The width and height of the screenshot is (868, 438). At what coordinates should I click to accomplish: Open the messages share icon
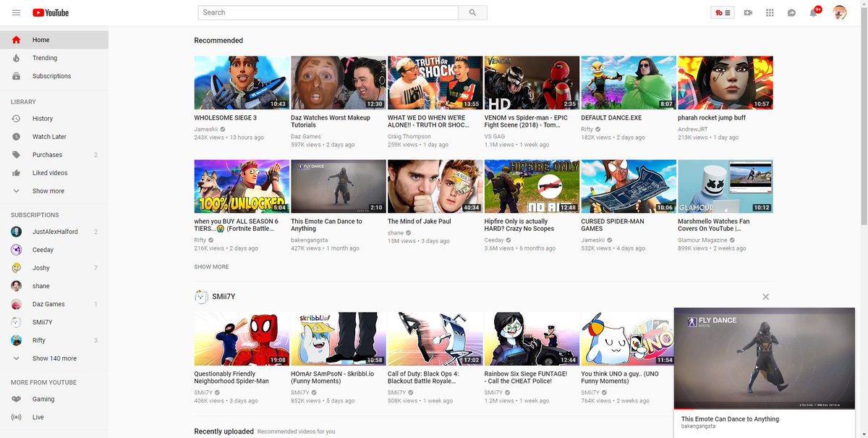pos(791,12)
